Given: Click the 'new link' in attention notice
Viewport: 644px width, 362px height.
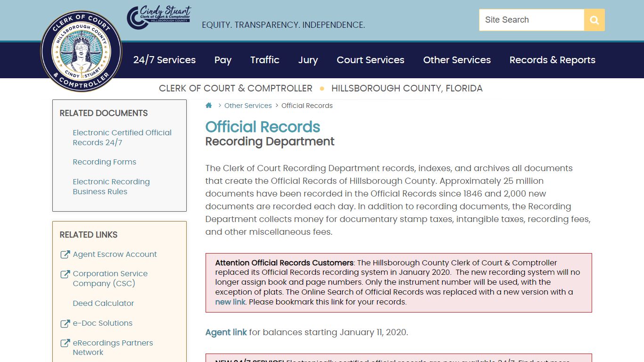Looking at the screenshot, I should coord(231,302).
